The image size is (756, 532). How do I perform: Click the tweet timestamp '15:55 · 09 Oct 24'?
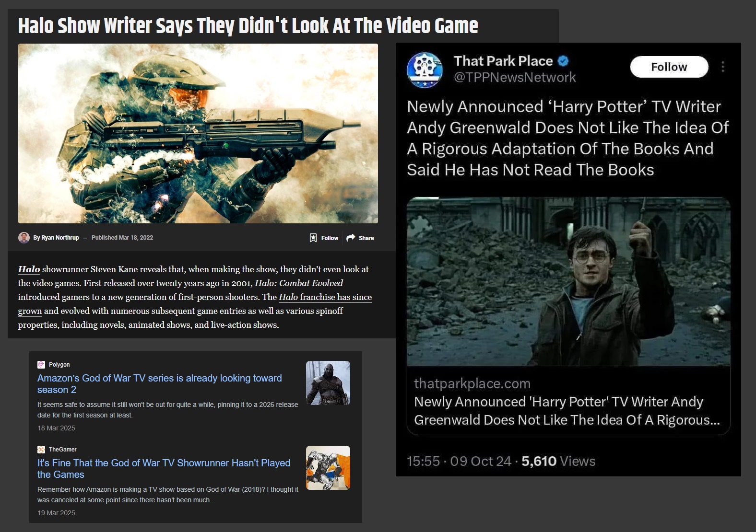tap(459, 461)
